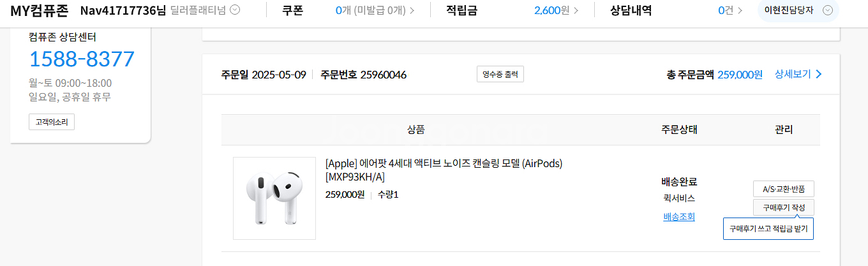Click the 일요일, 공휴일 휴무 text

(x=70, y=97)
